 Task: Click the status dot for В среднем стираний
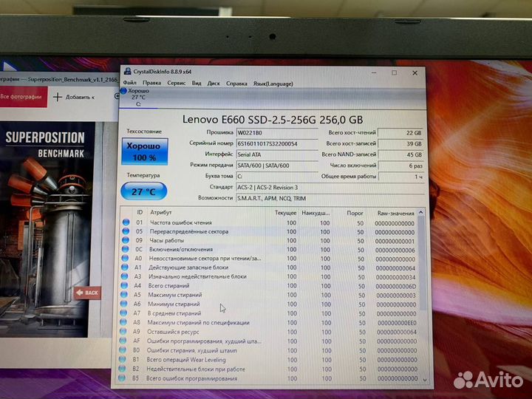coord(123,313)
